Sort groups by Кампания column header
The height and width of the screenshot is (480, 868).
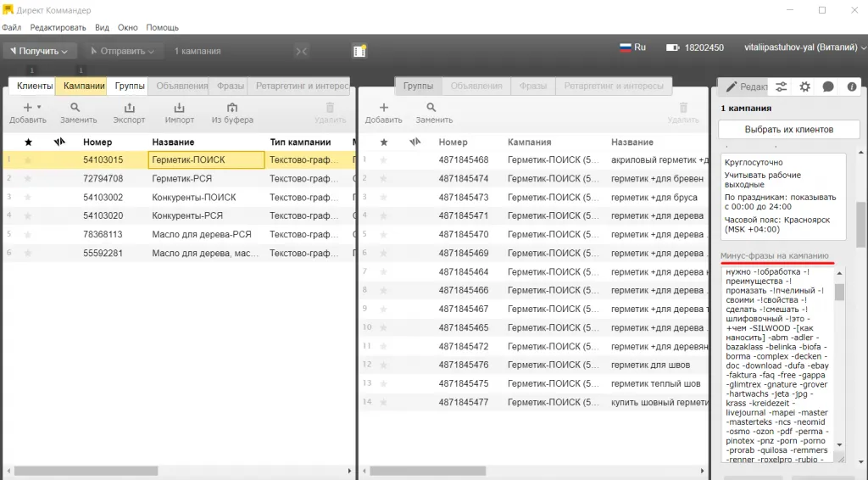pos(529,142)
